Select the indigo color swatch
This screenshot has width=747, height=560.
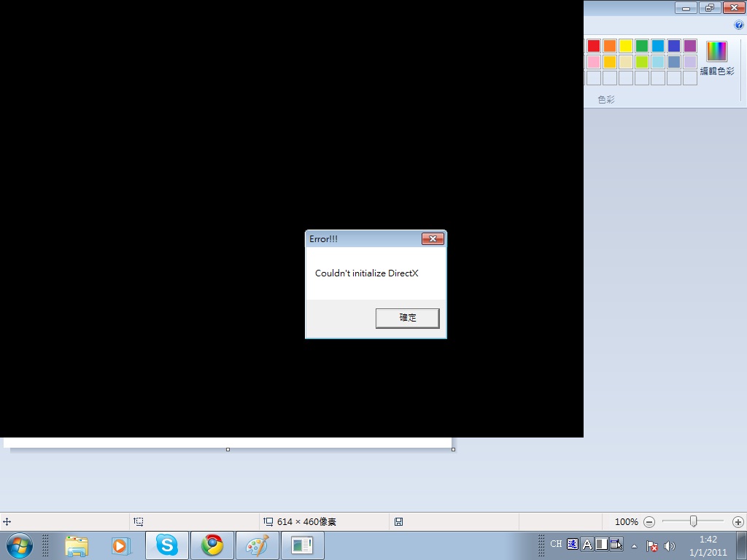(x=674, y=46)
